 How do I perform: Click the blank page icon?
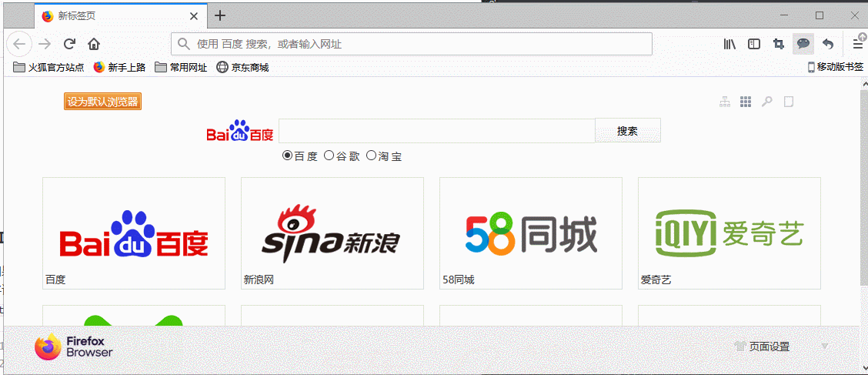click(789, 102)
